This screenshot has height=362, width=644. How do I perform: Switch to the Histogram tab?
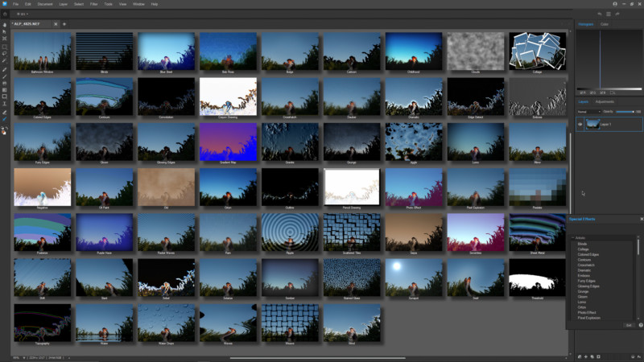click(586, 24)
